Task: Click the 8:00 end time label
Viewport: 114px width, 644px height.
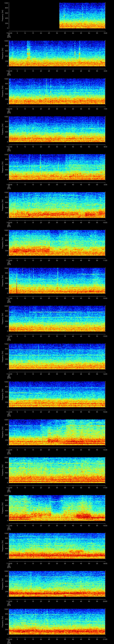Action: (105, 147)
